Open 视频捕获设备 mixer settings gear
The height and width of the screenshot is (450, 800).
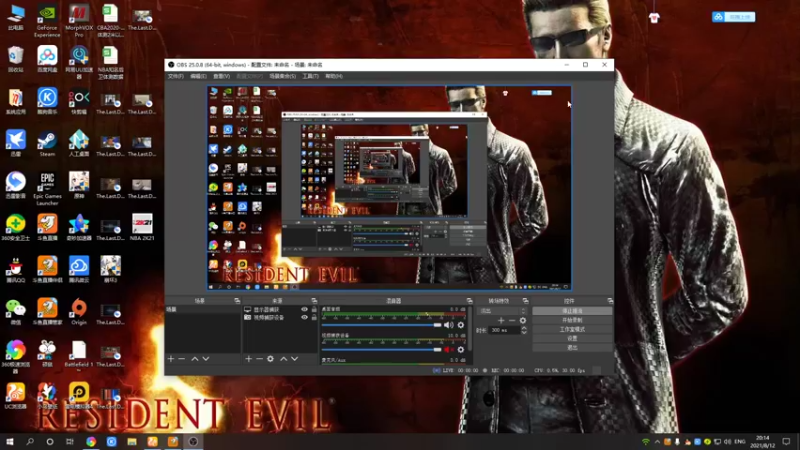tap(461, 349)
